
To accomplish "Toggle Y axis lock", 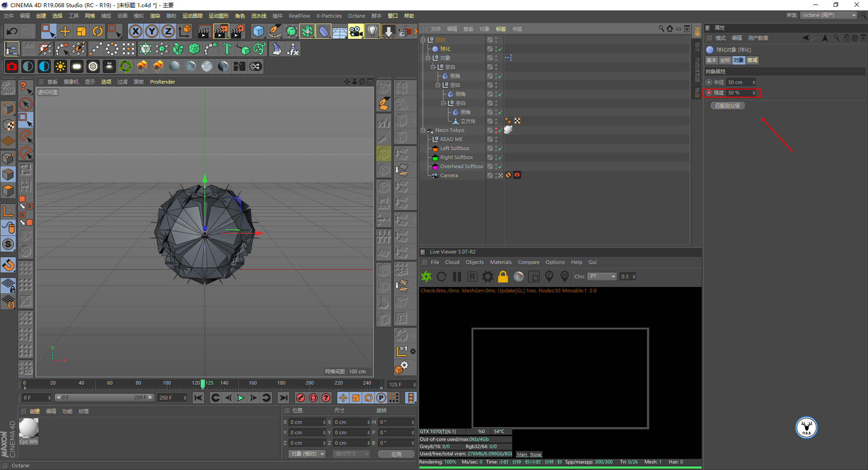I will (x=152, y=31).
